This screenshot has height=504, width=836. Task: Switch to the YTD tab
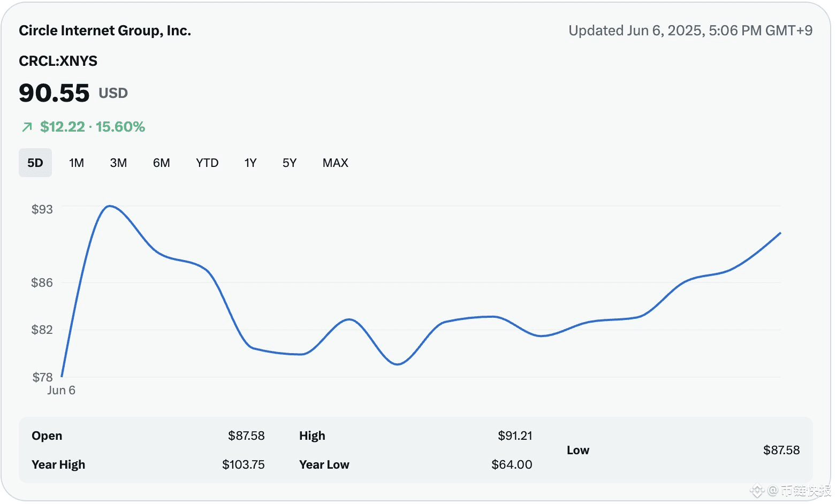click(x=207, y=163)
